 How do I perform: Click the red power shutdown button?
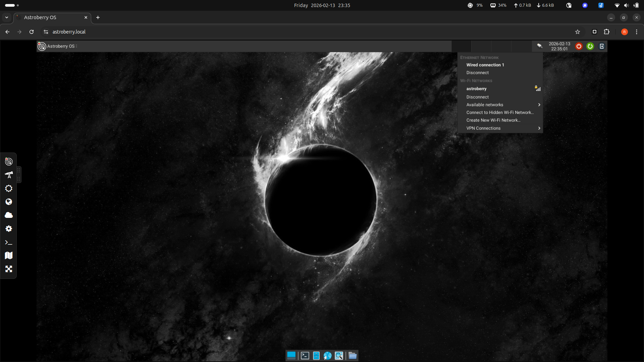(x=579, y=46)
